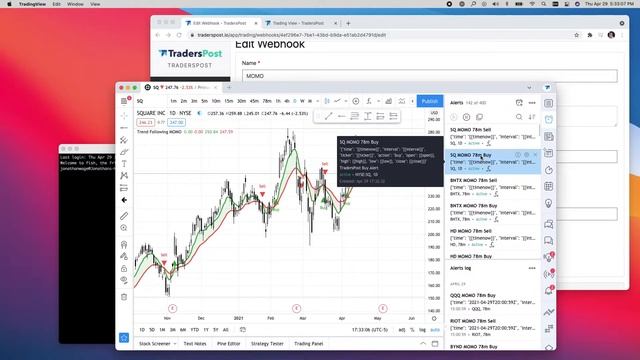Toggle hide all drawings eye icon
This screenshot has height=360, width=640.
[124, 280]
